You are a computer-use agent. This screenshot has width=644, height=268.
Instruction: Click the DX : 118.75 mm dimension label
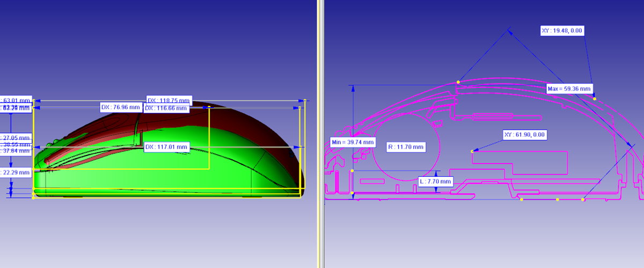pos(169,100)
